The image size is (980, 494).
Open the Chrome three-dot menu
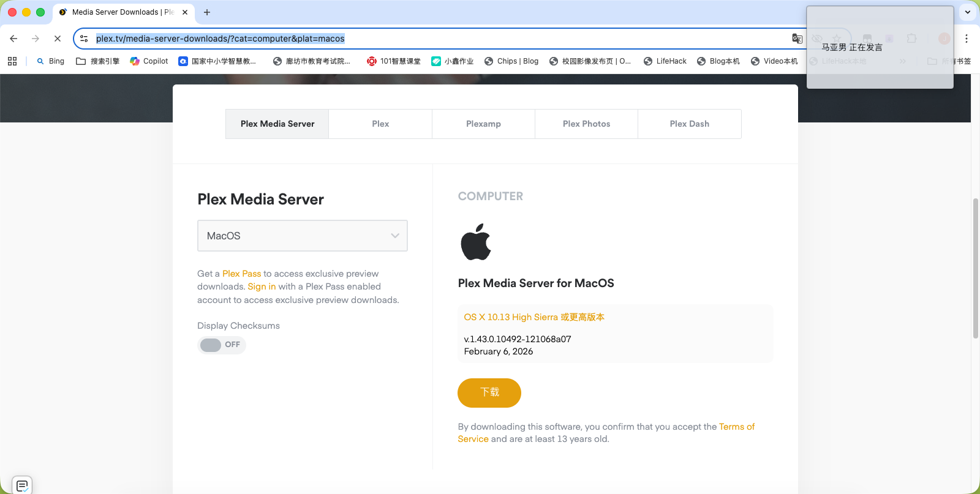click(x=967, y=39)
